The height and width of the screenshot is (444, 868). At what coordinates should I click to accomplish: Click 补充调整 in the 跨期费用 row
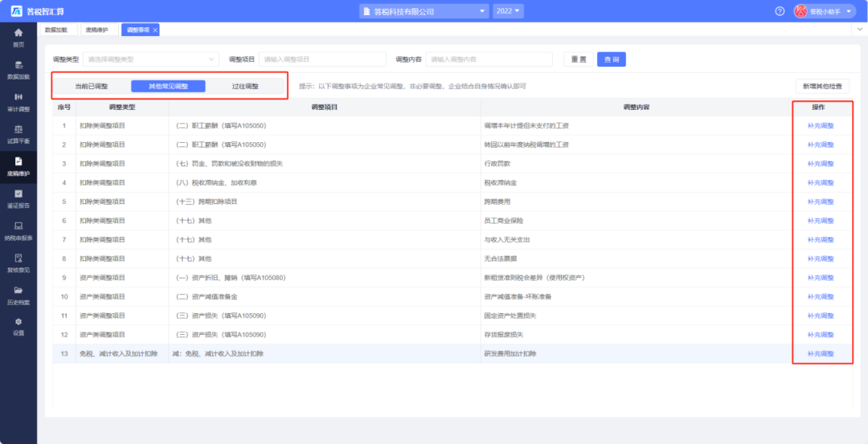[x=821, y=202]
